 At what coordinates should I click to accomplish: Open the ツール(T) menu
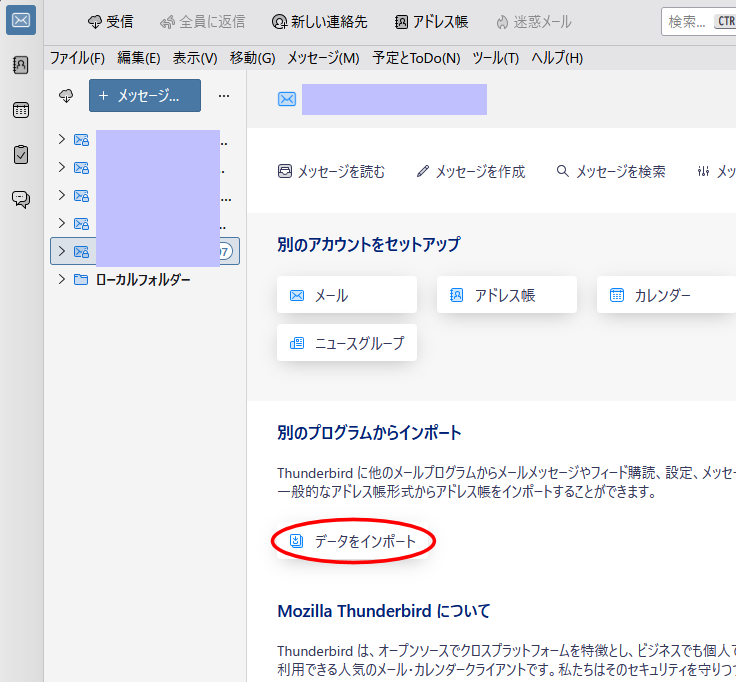(x=495, y=58)
